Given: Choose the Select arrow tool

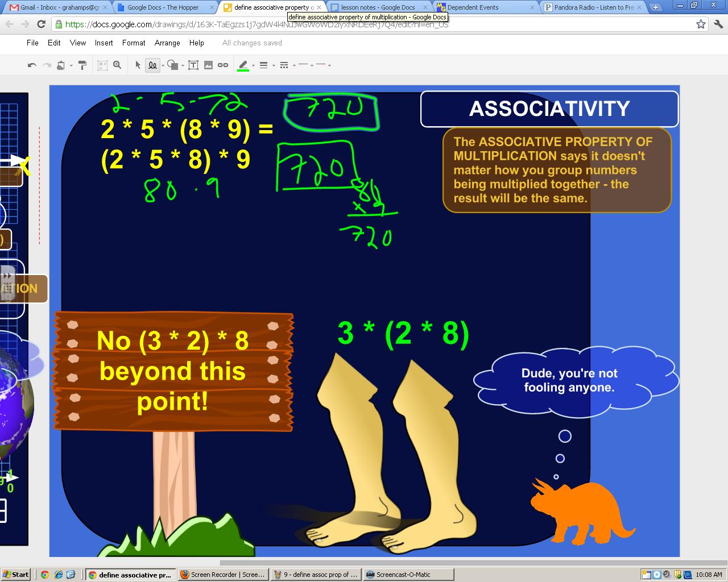Looking at the screenshot, I should [x=138, y=65].
